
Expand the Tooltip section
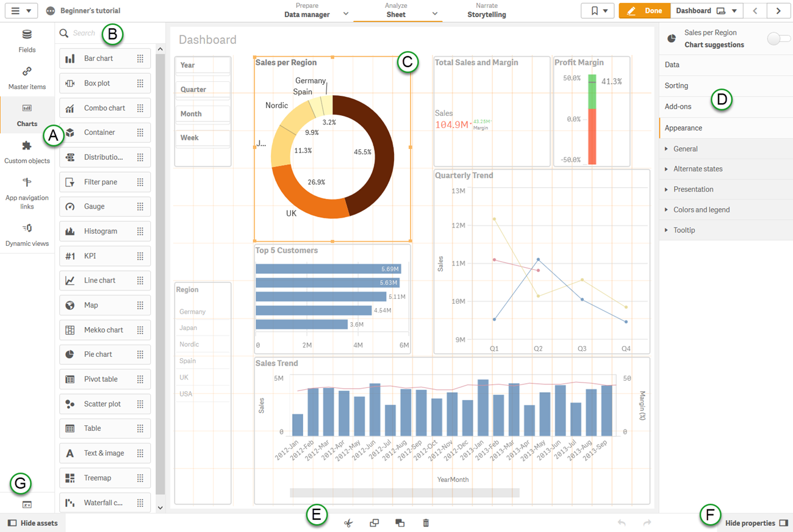[726, 230]
